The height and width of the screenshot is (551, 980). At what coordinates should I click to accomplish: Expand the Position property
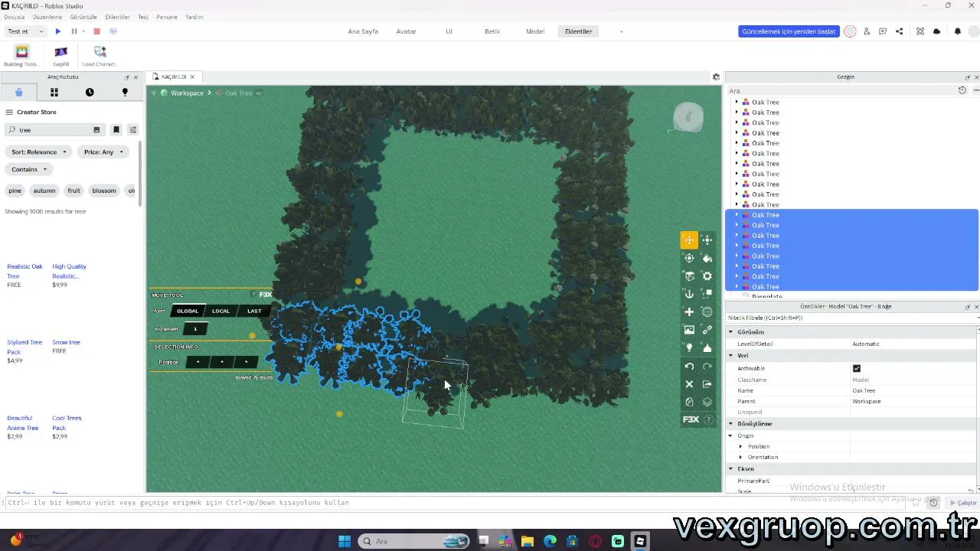[740, 446]
